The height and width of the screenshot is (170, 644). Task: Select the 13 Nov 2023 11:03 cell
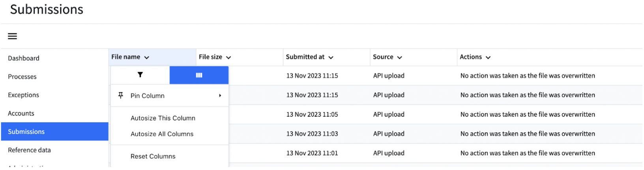pyautogui.click(x=312, y=134)
